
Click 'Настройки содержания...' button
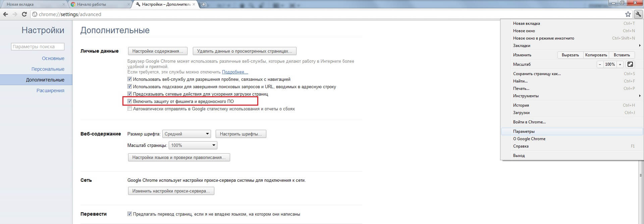click(x=158, y=51)
